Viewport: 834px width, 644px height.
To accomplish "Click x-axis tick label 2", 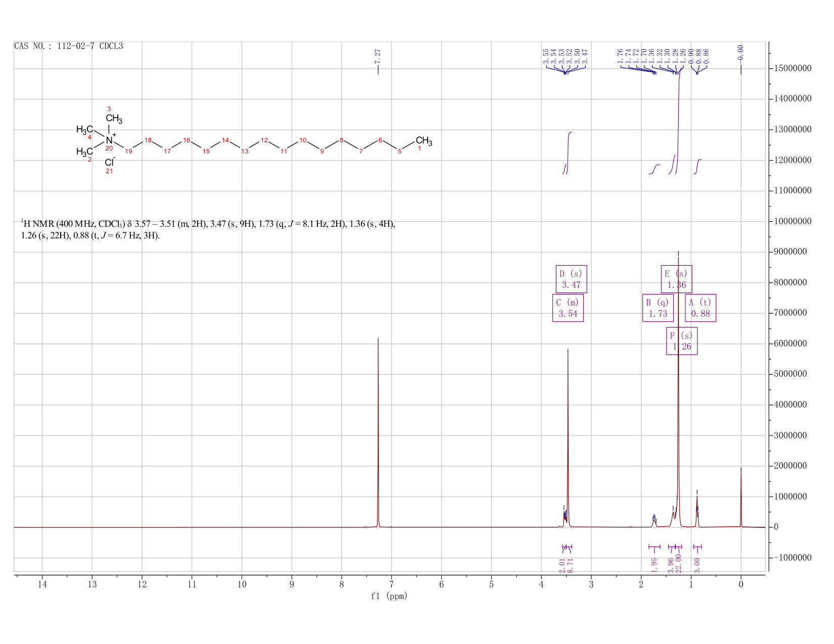I will pyautogui.click(x=641, y=584).
